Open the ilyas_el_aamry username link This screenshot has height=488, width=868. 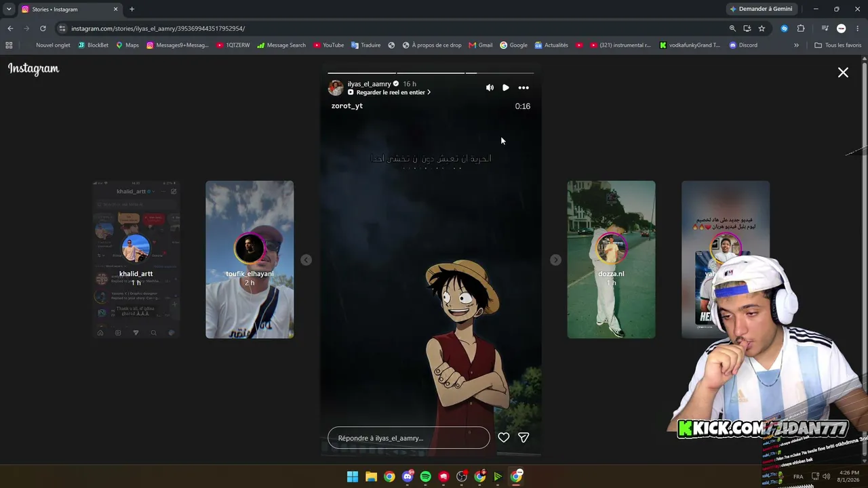coord(369,84)
